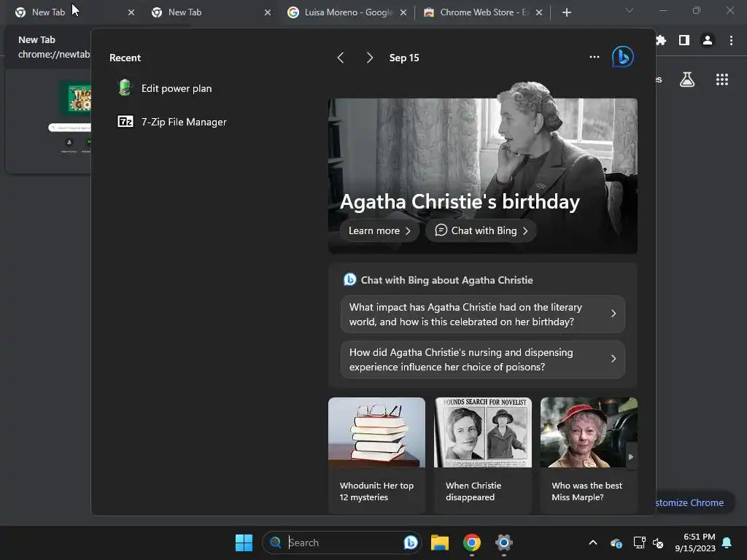Toggle Chrome side panel icon
Image resolution: width=747 pixels, height=560 pixels.
point(684,41)
